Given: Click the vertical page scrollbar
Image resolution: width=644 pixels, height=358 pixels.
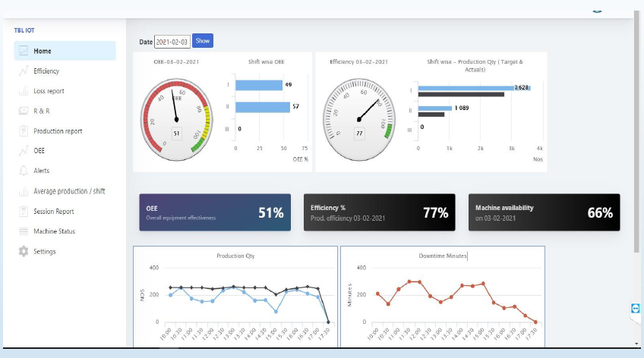Looking at the screenshot, I should (x=636, y=137).
